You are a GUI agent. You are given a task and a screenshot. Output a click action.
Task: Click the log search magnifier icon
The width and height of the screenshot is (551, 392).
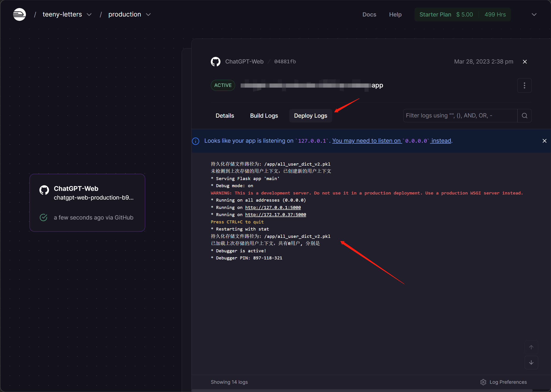(x=524, y=116)
